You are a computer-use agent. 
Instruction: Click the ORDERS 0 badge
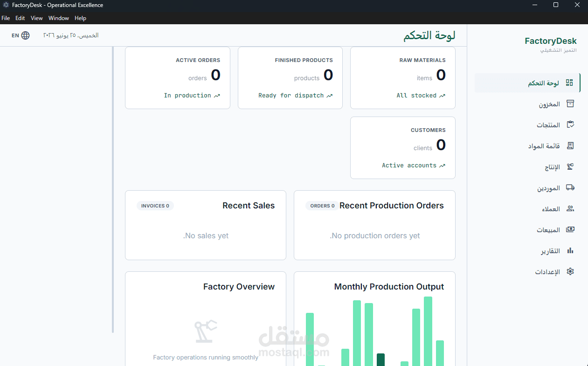pos(322,206)
